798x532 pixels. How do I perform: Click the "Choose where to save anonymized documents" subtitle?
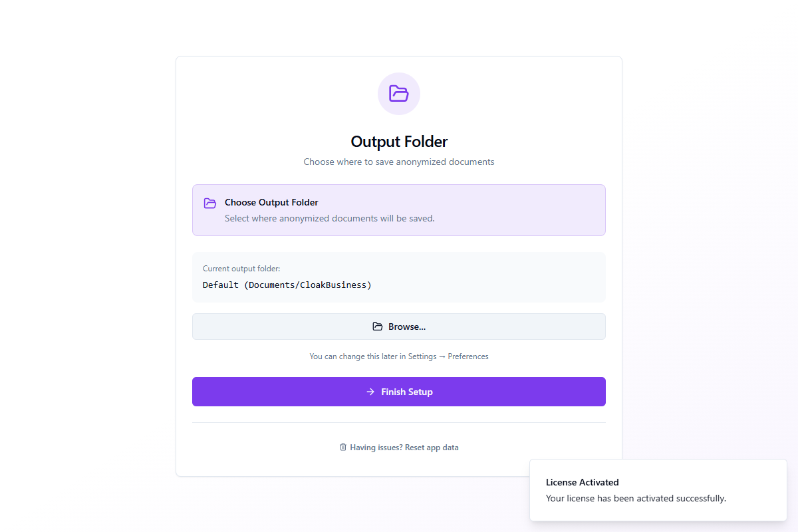[x=399, y=162]
